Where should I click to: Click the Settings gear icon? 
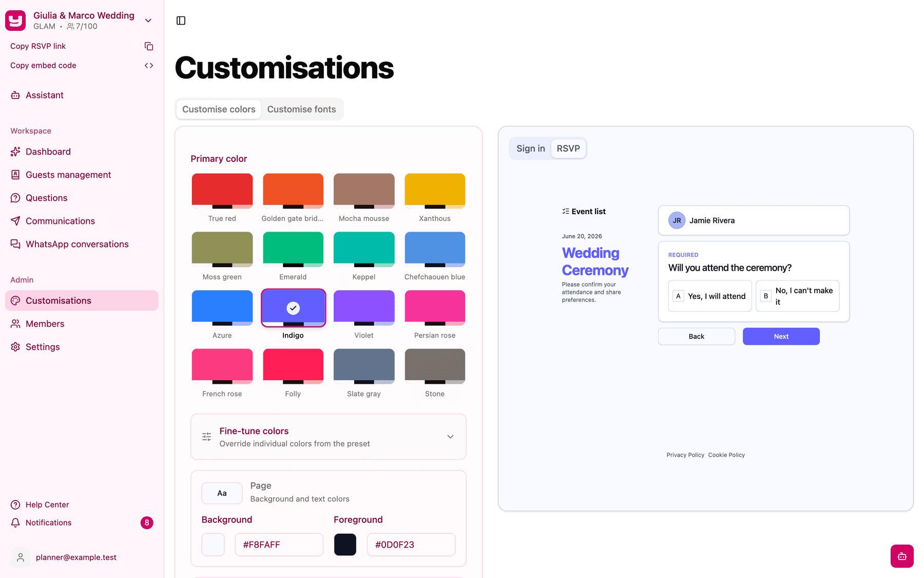pos(15,347)
